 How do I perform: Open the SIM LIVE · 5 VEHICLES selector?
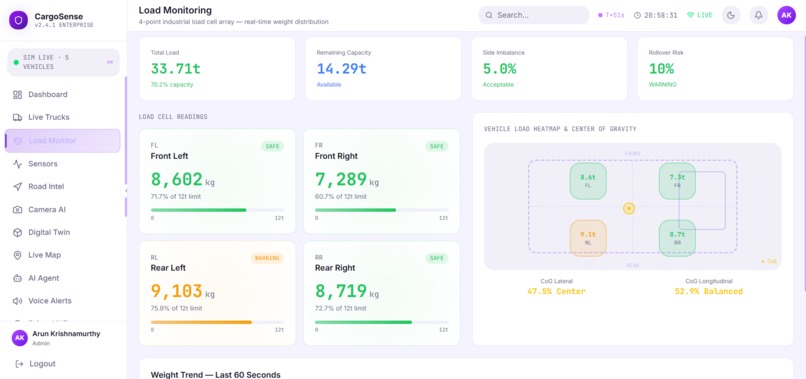click(x=63, y=62)
